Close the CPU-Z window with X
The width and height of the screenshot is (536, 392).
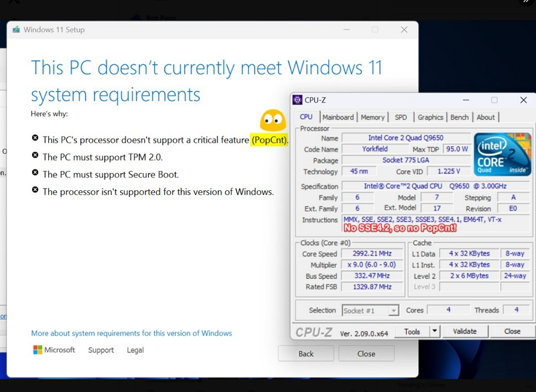click(523, 100)
